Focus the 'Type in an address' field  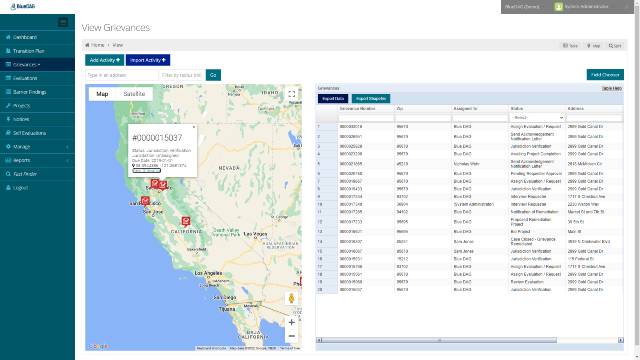click(122, 75)
